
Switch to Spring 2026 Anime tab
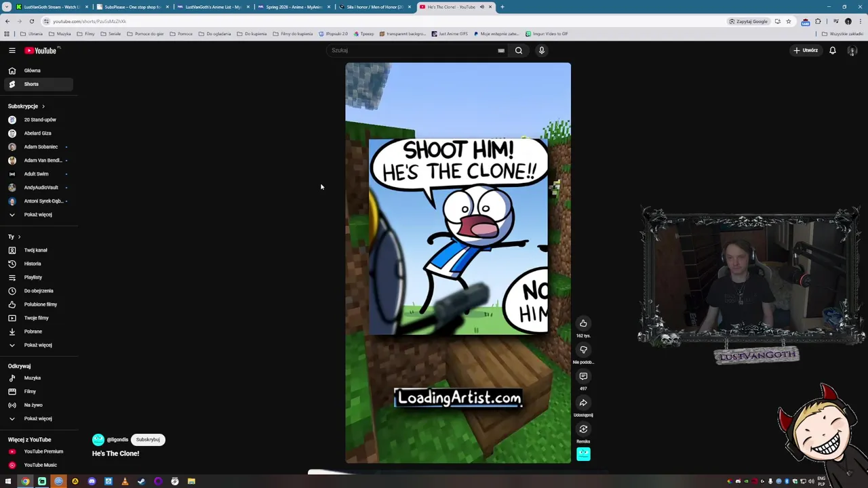click(x=294, y=7)
